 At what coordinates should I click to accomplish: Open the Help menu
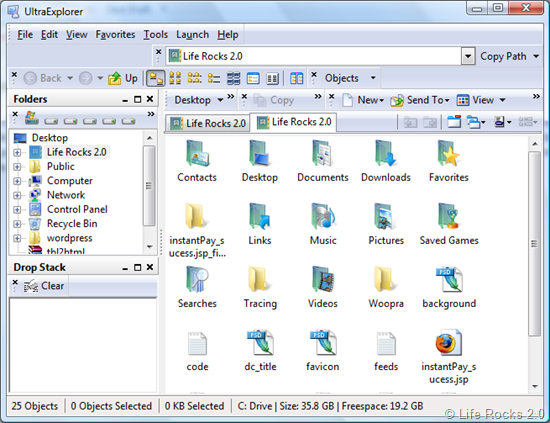[228, 34]
